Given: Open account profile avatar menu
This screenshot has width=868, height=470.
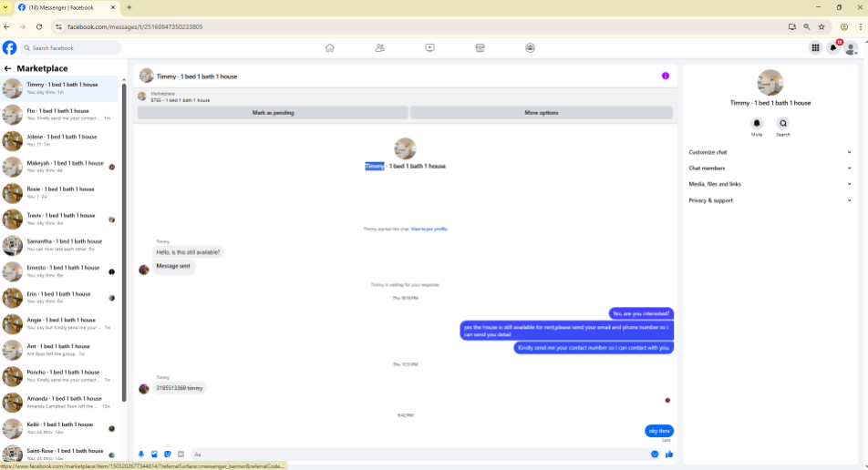Looking at the screenshot, I should pos(852,48).
